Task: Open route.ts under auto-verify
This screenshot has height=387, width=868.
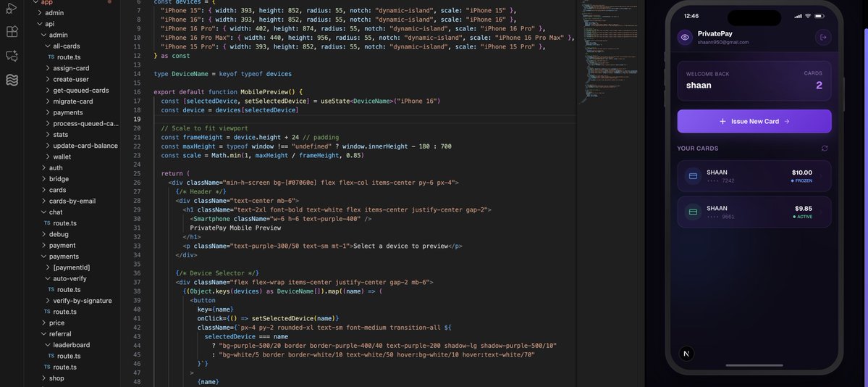Action: pos(69,289)
